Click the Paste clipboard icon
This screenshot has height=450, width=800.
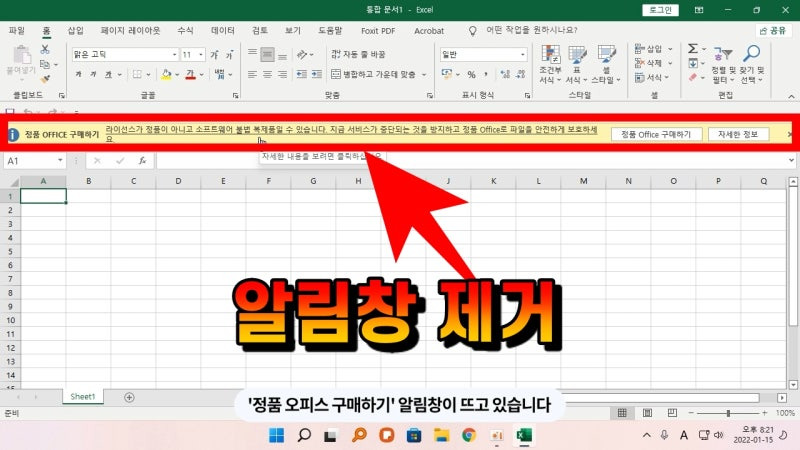(21, 55)
